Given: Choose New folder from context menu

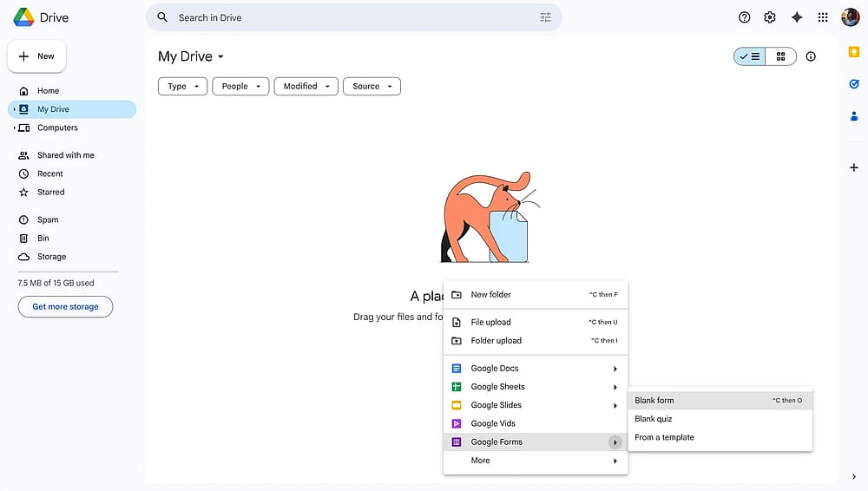Looking at the screenshot, I should pos(536,295).
